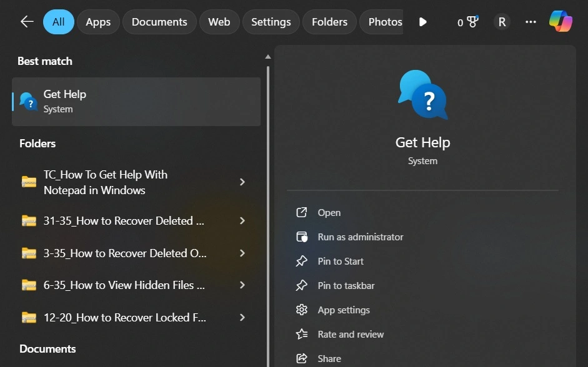588x367 pixels.
Task: Click the back arrow at top left
Action: (26, 21)
